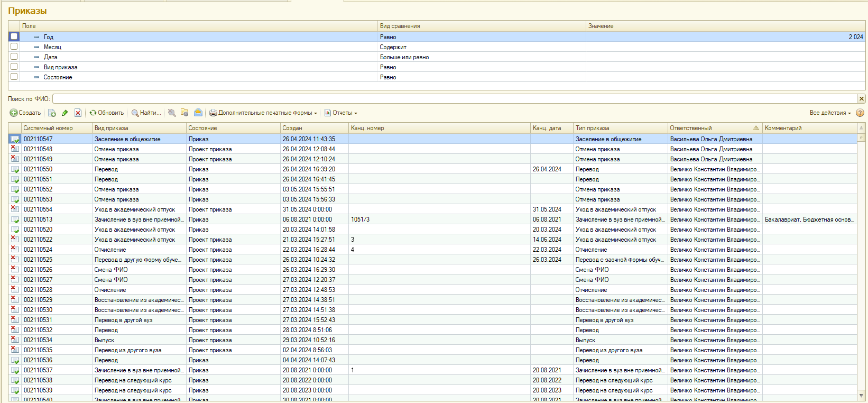Sort by Системный номер column header
Image resolution: width=868 pixels, height=403 pixels.
click(57, 128)
